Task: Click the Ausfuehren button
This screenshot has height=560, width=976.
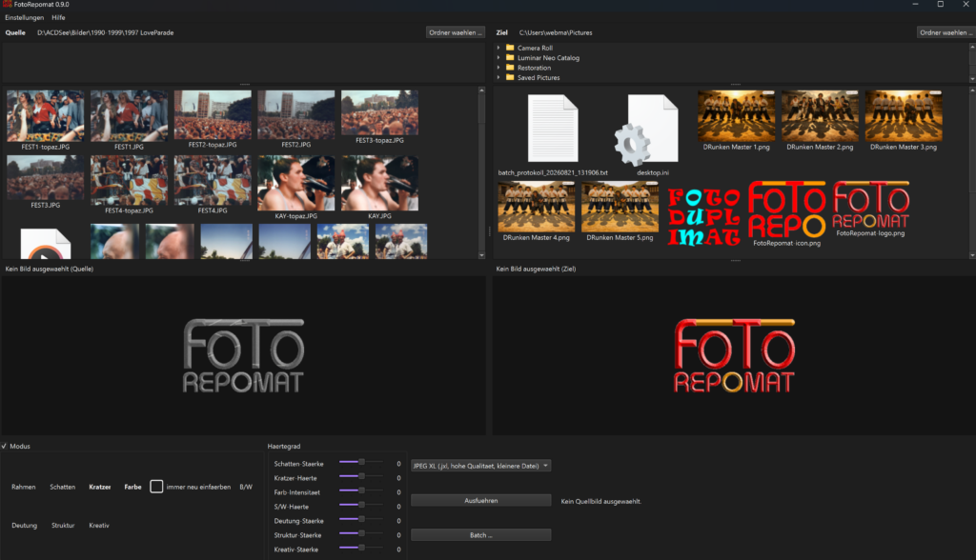Action: pyautogui.click(x=480, y=501)
